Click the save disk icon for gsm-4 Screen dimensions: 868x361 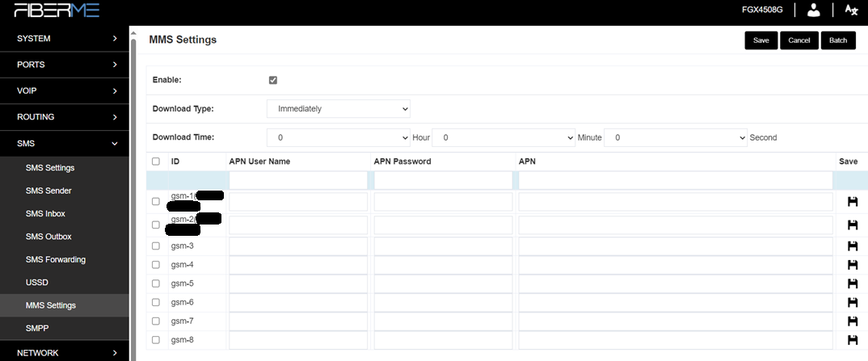(853, 265)
